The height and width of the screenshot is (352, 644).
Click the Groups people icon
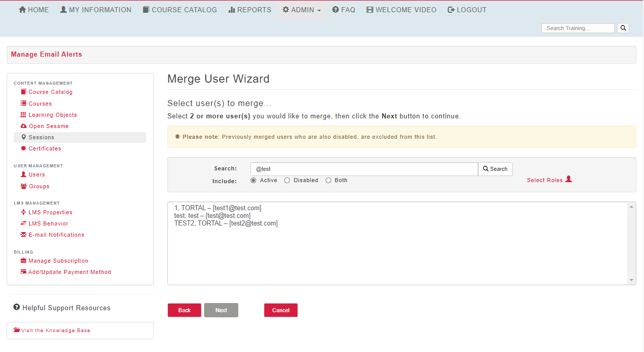(x=23, y=186)
